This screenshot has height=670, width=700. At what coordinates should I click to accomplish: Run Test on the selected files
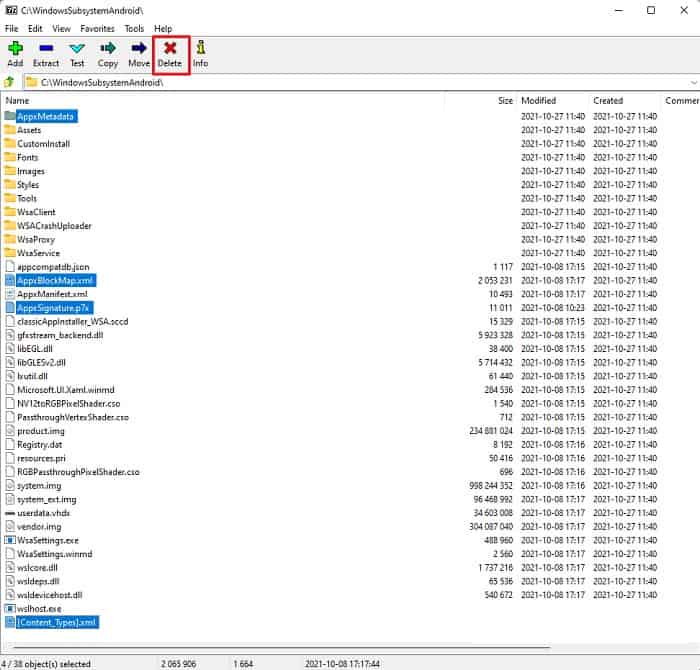click(77, 52)
